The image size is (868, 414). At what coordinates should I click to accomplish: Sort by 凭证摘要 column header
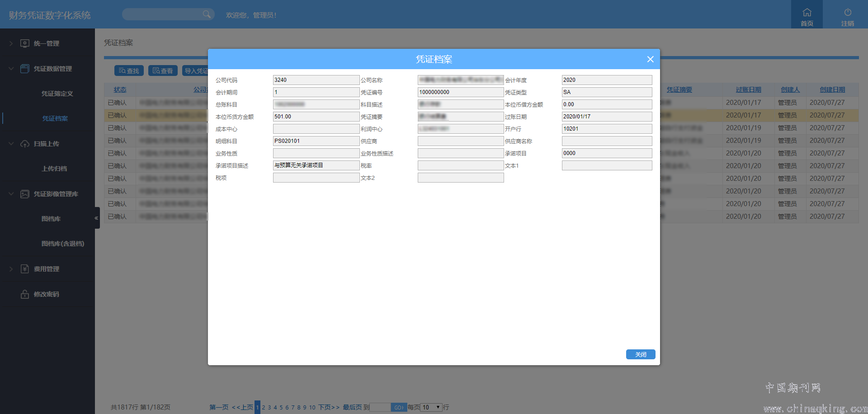[x=679, y=89]
